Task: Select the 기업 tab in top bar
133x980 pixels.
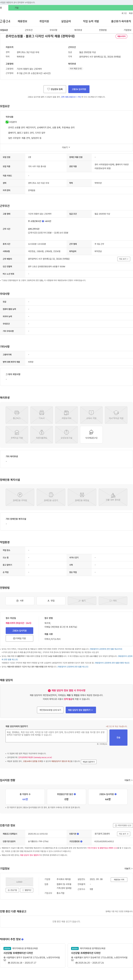Action: (16, 8)
